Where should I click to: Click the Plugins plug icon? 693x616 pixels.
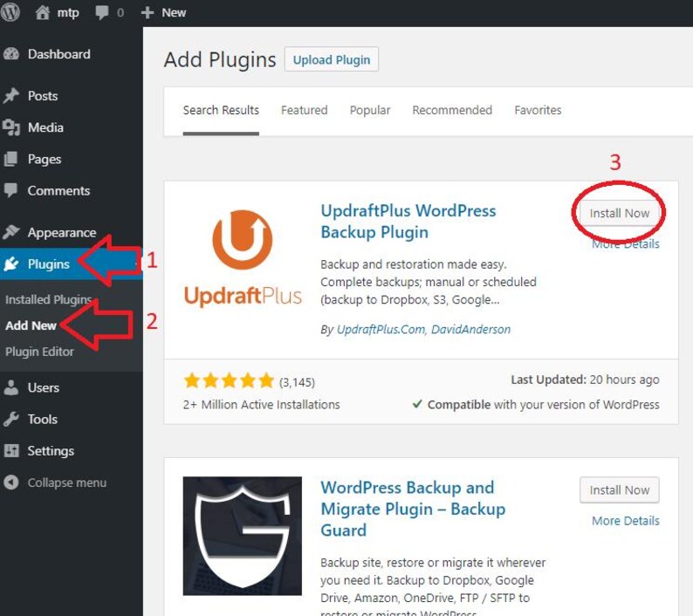(11, 264)
